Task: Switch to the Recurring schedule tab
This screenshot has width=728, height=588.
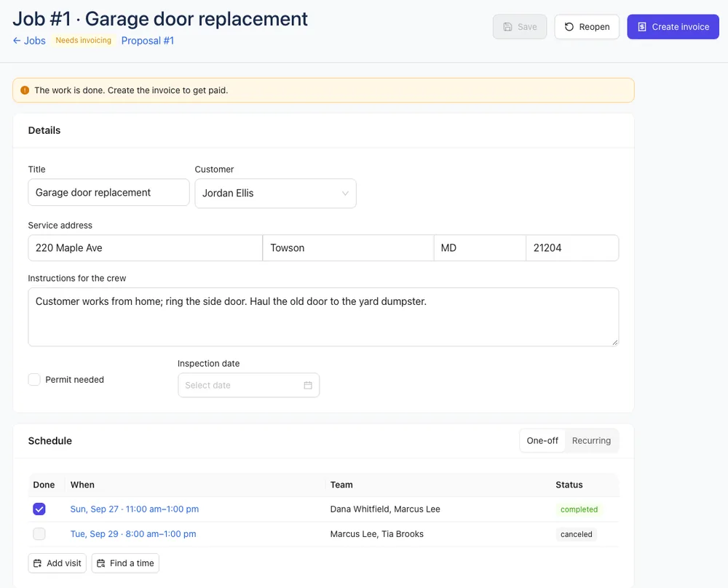Action: (591, 440)
